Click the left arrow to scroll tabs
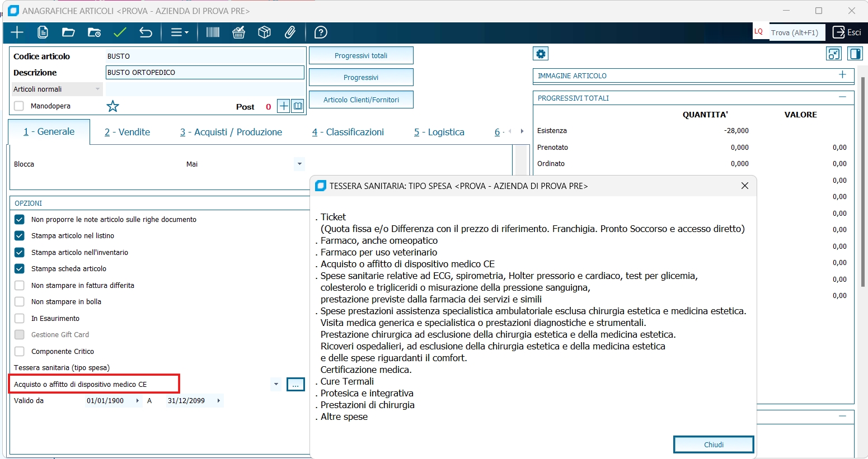Image resolution: width=868 pixels, height=459 pixels. coord(510,131)
